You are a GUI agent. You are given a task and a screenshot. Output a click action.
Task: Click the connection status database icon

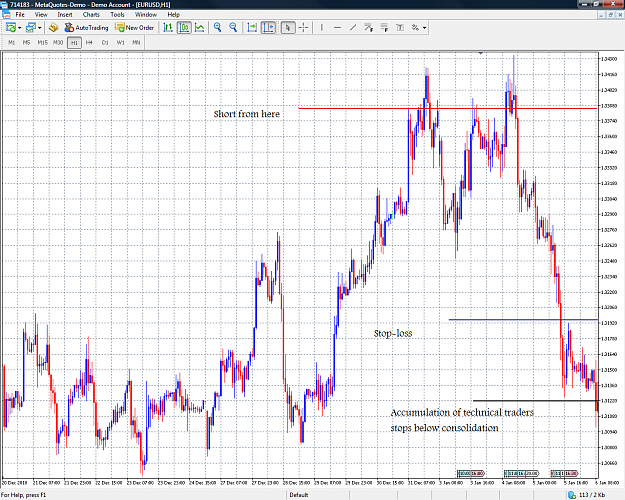[x=572, y=495]
